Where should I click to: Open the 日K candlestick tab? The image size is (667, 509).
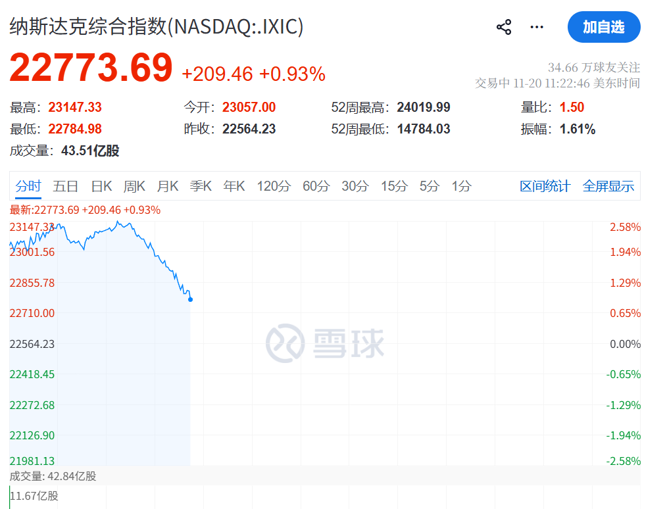[x=101, y=186]
